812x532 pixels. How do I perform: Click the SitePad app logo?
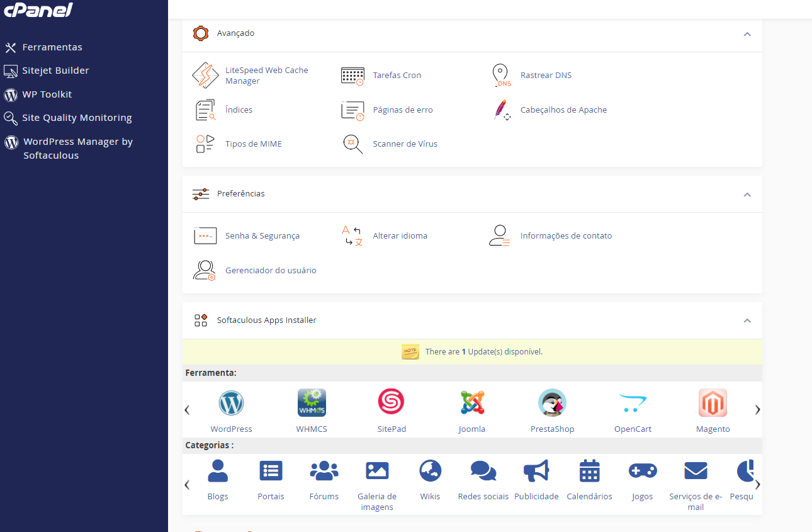point(392,402)
